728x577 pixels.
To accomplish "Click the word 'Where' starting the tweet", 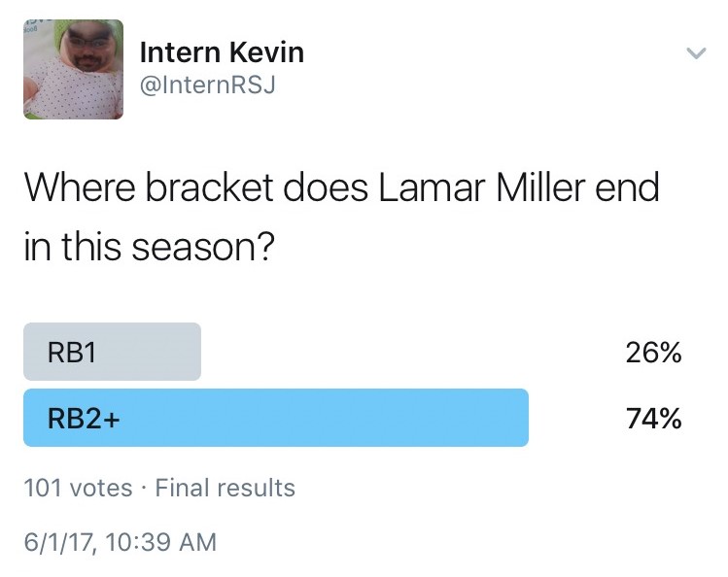I will click(x=80, y=187).
